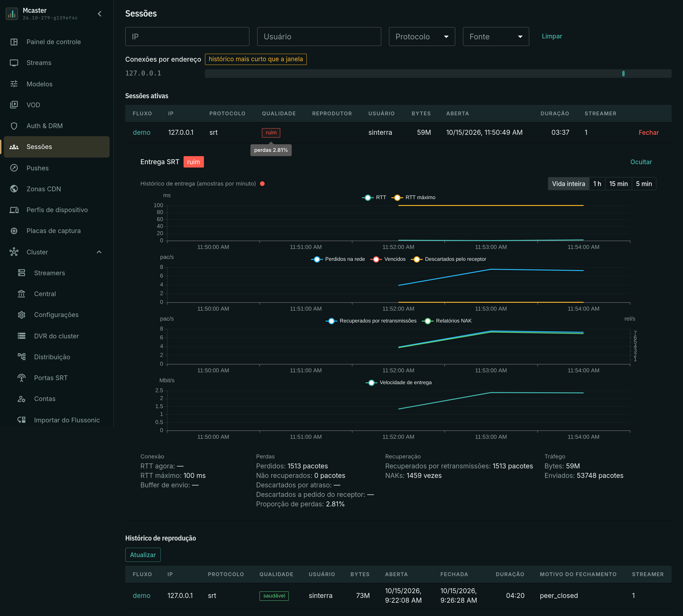Screen dimensions: 683x616
Task: Open the Protocolo dropdown filter
Action: point(422,37)
